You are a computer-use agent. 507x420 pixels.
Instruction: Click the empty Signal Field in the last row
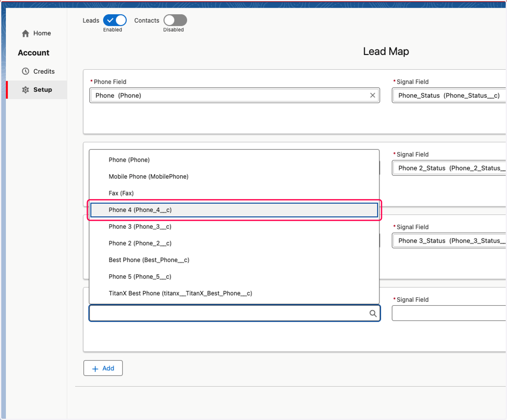tap(449, 313)
